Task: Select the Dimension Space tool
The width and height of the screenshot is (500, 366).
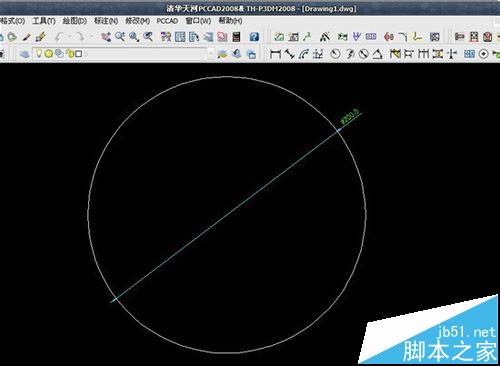Action: 438,54
